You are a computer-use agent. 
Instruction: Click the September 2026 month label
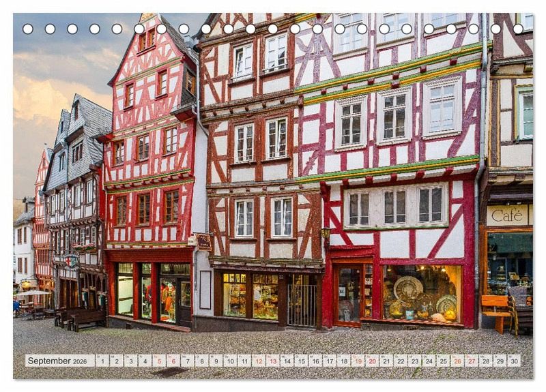59,361
